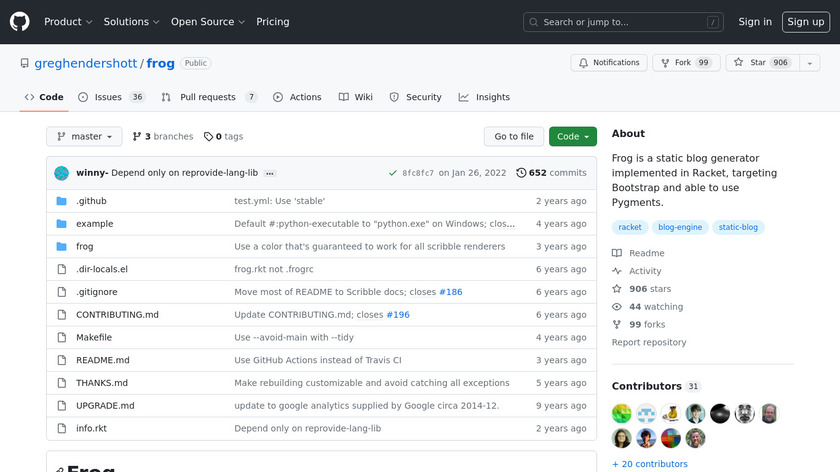
Task: Click the .github folder icon
Action: pyautogui.click(x=61, y=201)
